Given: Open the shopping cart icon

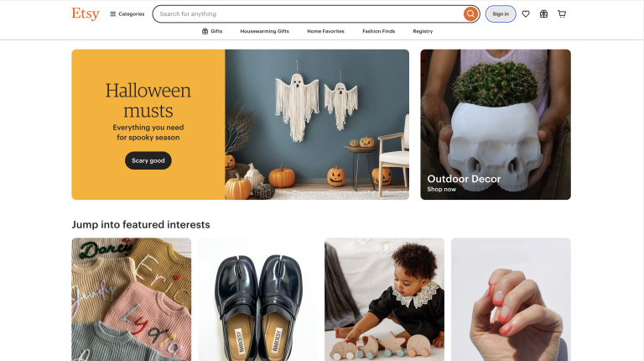Looking at the screenshot, I should [x=562, y=14].
